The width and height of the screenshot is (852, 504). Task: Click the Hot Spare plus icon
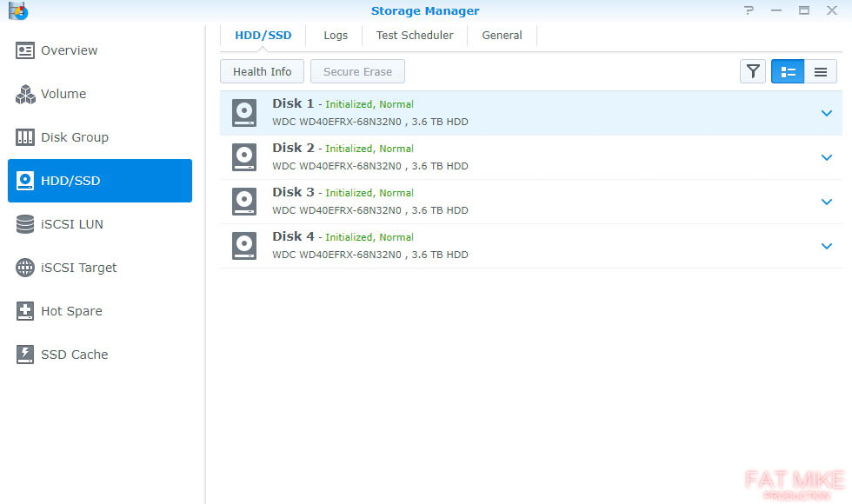[x=25, y=311]
